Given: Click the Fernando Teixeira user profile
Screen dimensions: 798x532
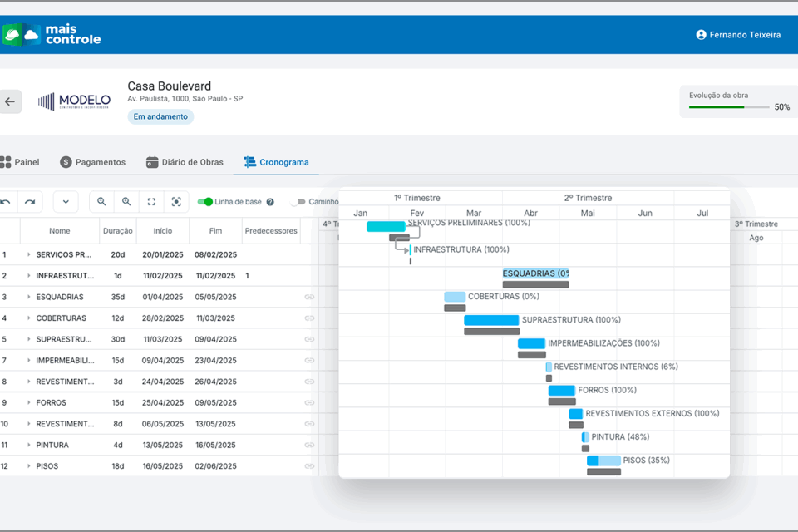Looking at the screenshot, I should click(738, 35).
